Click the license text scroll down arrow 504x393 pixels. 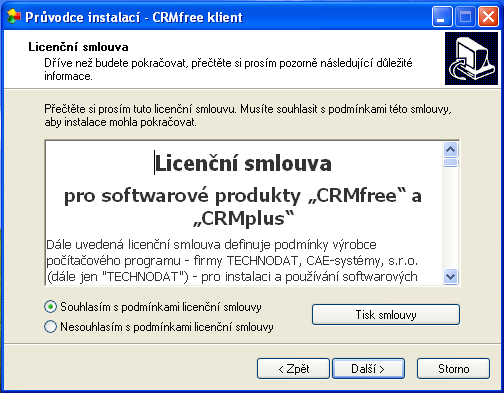click(451, 277)
